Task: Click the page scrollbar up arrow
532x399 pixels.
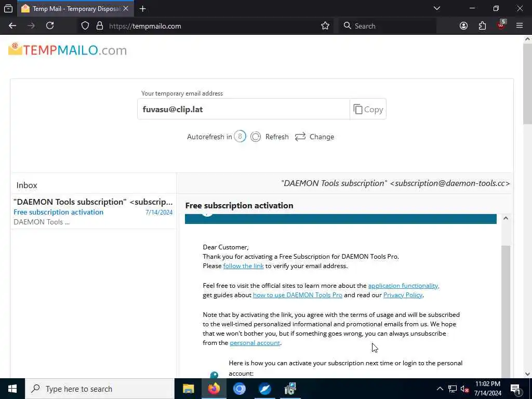Action: pos(527,39)
